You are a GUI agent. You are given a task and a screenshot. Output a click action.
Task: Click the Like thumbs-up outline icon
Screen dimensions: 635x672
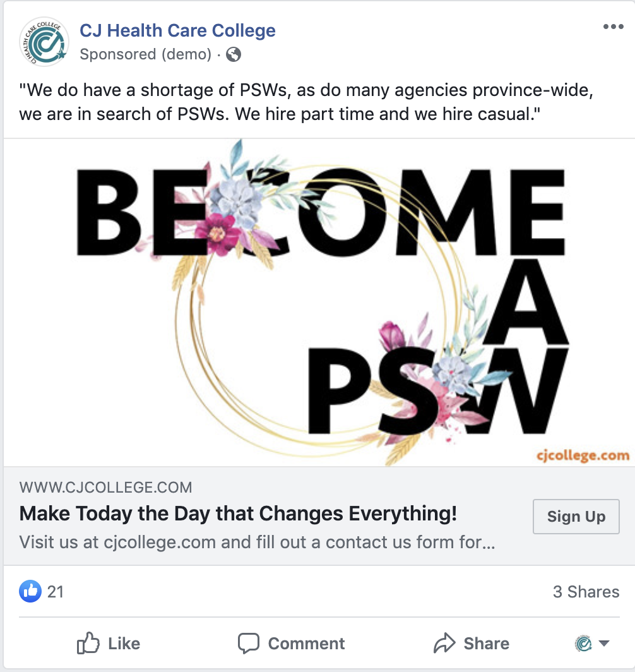coord(88,643)
